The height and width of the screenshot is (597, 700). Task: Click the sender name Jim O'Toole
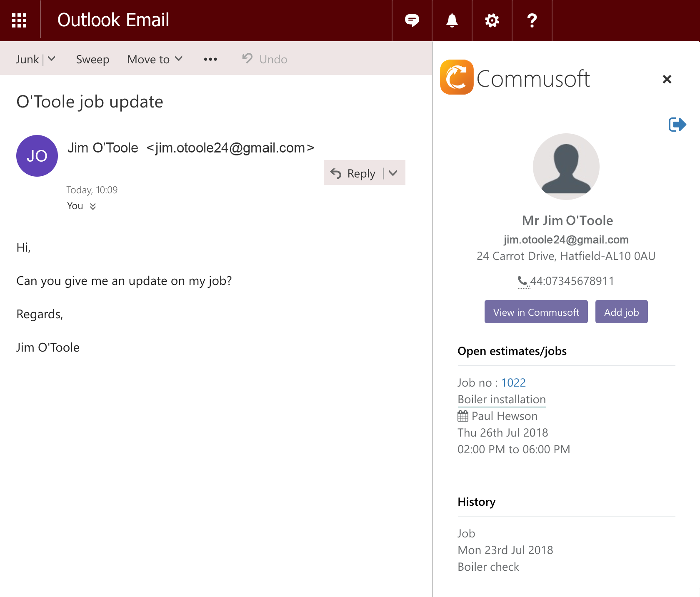click(103, 148)
